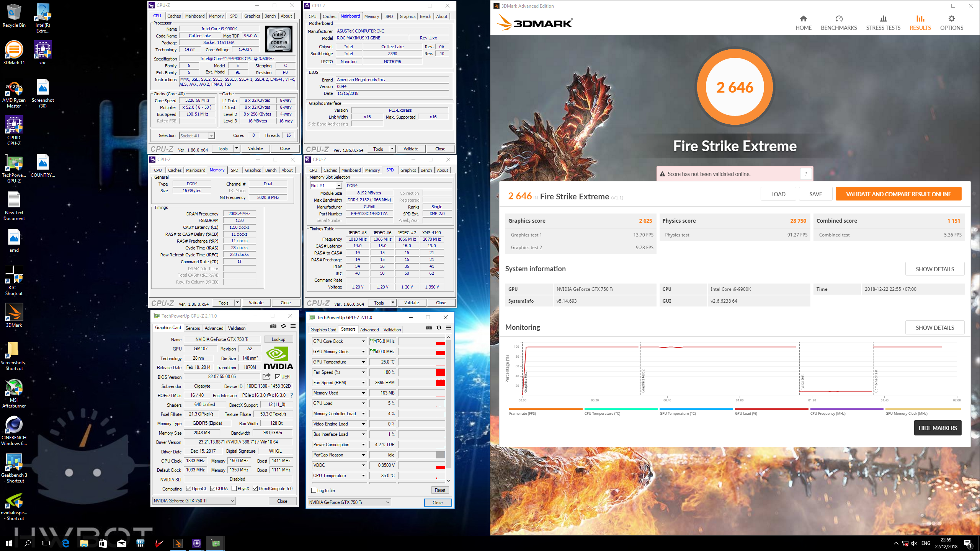The height and width of the screenshot is (551, 980).
Task: Open AMD Ryzen Master desktop icon
Action: click(14, 94)
